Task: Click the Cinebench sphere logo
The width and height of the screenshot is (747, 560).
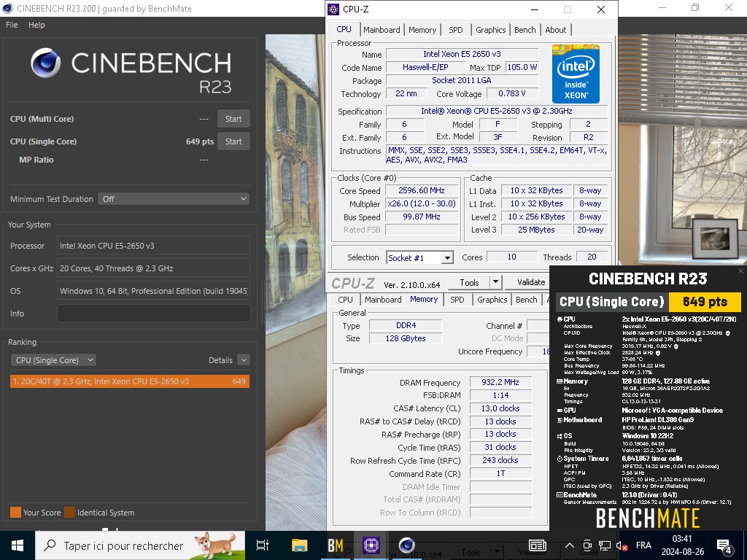Action: tap(46, 63)
